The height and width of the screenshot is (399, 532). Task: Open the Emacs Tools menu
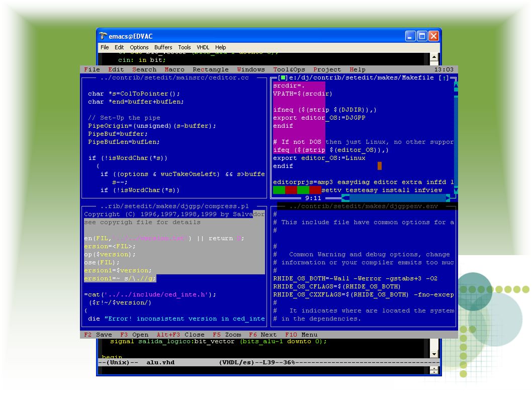[x=185, y=47]
